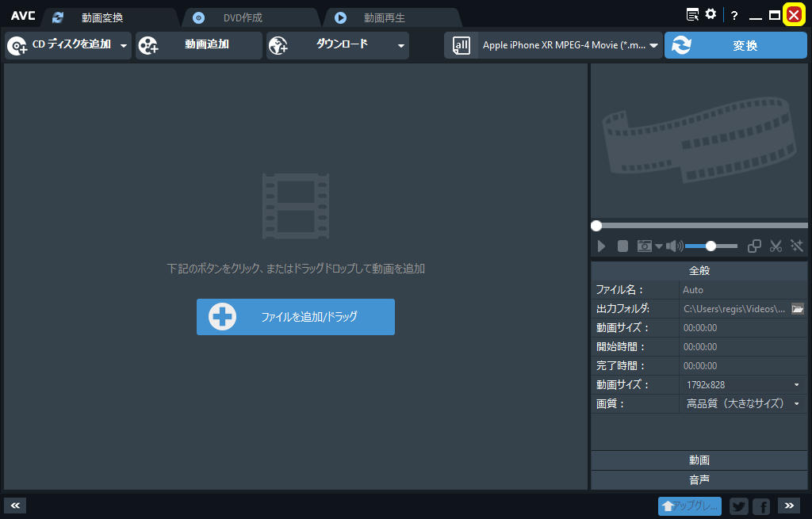Click the scissors trim icon
Viewport: 812px width, 519px height.
point(776,246)
